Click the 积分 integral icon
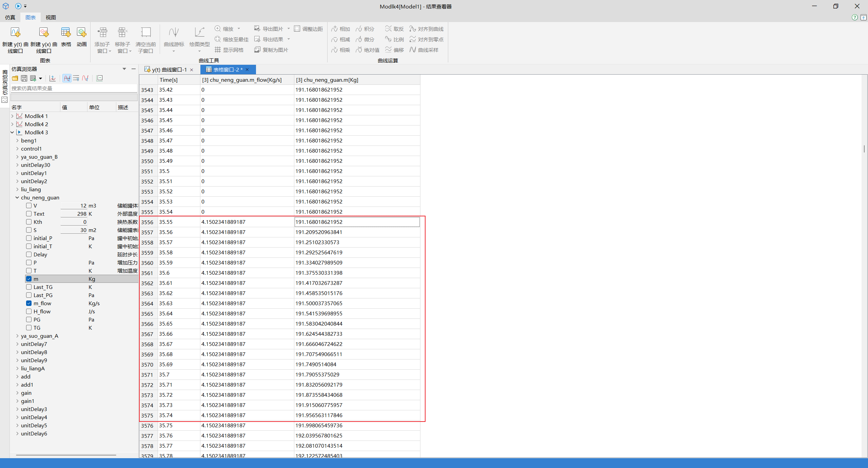 coord(359,29)
